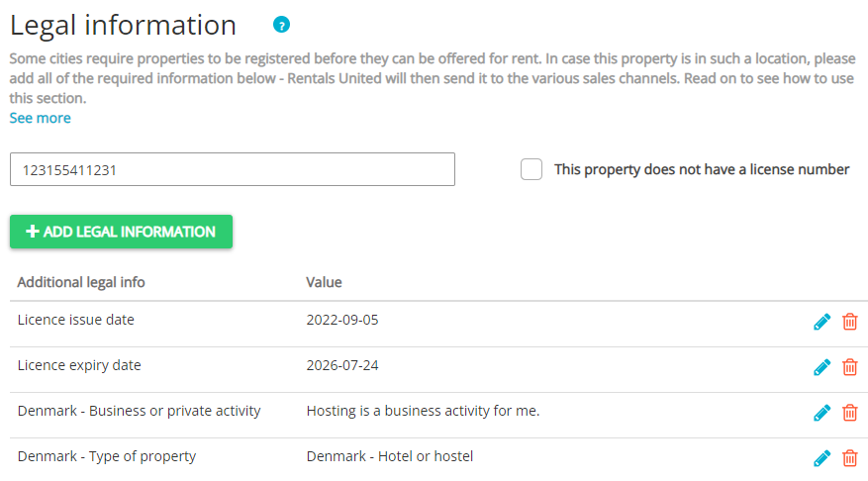Click the Additional legal info column header
Screen dimensions: 868x481
tap(81, 282)
